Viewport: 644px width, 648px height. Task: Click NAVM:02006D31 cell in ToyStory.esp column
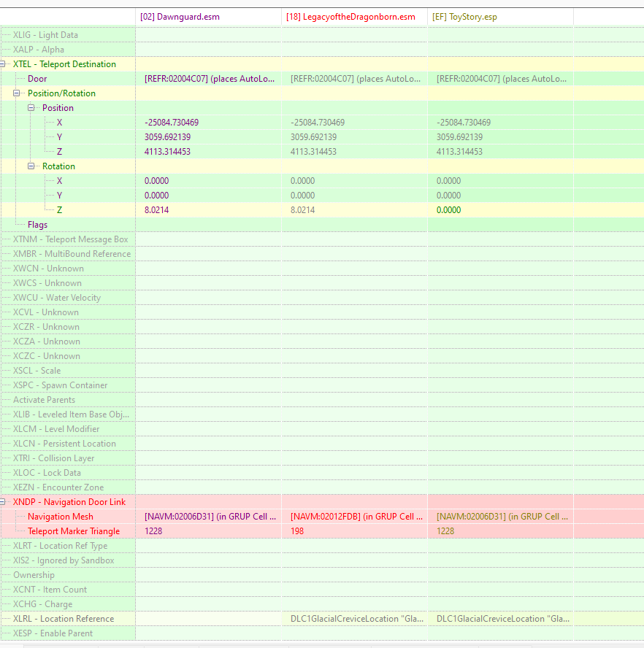(x=502, y=517)
